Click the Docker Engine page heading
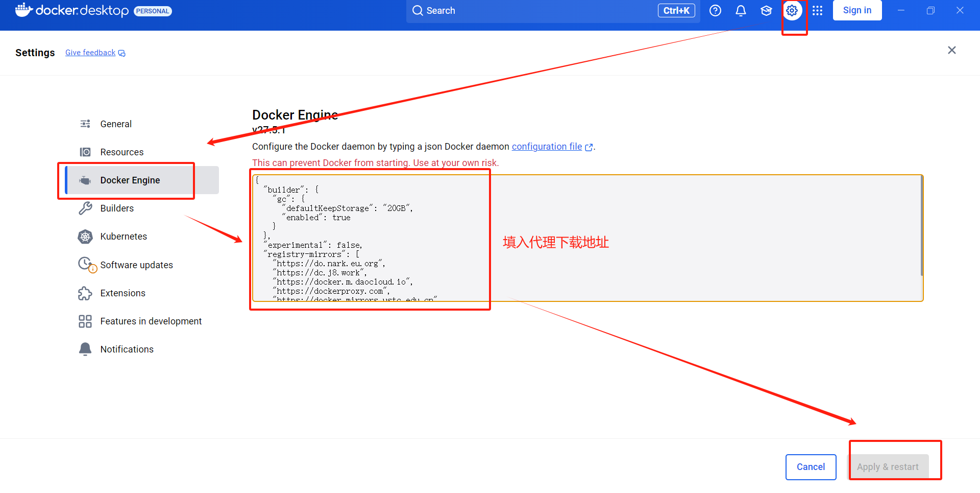The image size is (980, 493). coord(295,115)
